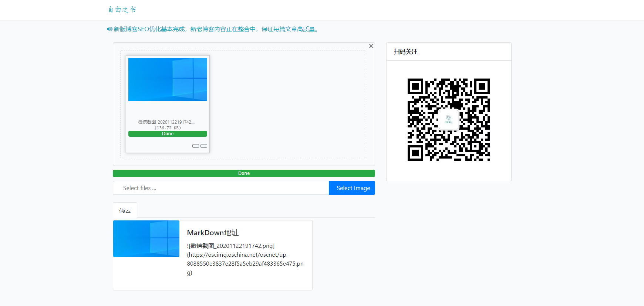Open the uploaded Windows wallpaper preview thumbnail
644x306 pixels.
pos(168,79)
